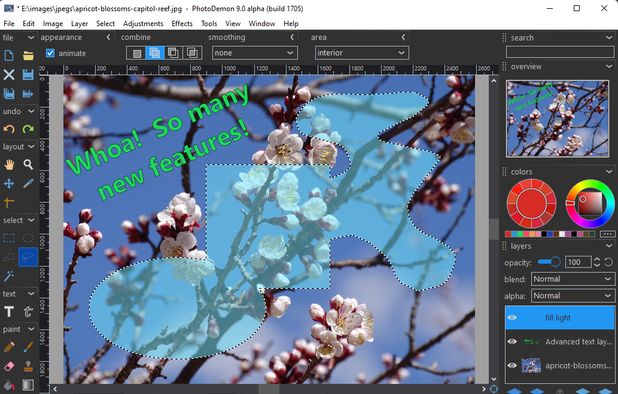Image resolution: width=618 pixels, height=394 pixels.
Task: Collapse the undo toolbox section
Action: pos(30,111)
